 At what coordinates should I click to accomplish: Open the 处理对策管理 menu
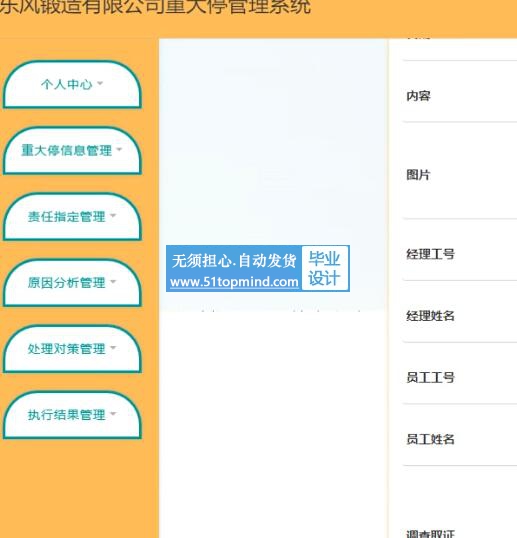click(x=72, y=349)
